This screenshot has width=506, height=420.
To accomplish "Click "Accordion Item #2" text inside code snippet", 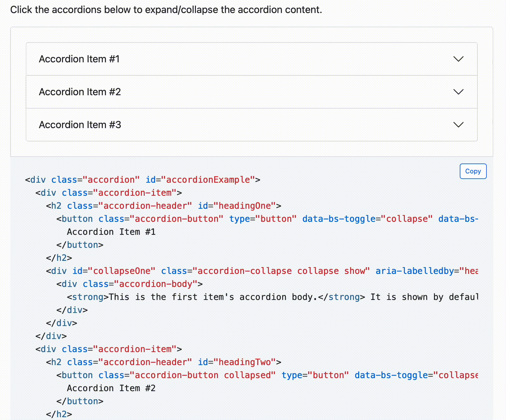I will coord(111,388).
